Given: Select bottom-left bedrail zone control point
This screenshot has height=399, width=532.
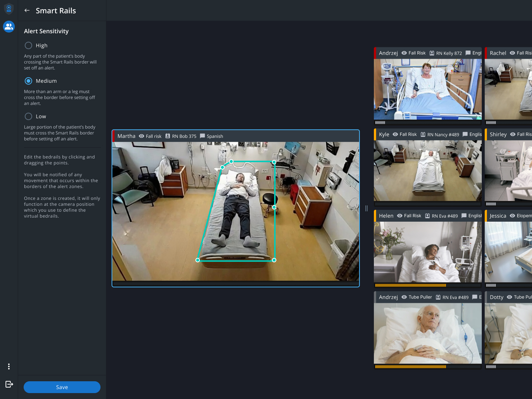Looking at the screenshot, I should click(198, 260).
